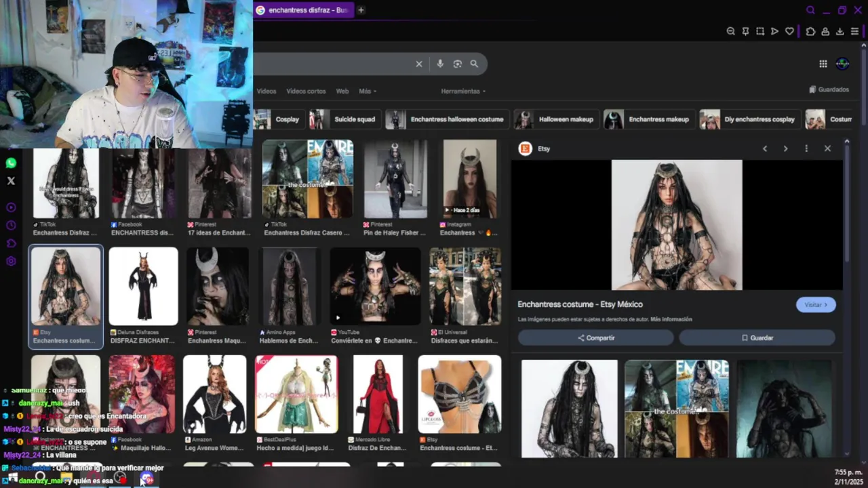Open browser settings gear in sidebar
Image resolution: width=868 pixels, height=488 pixels.
[11, 262]
